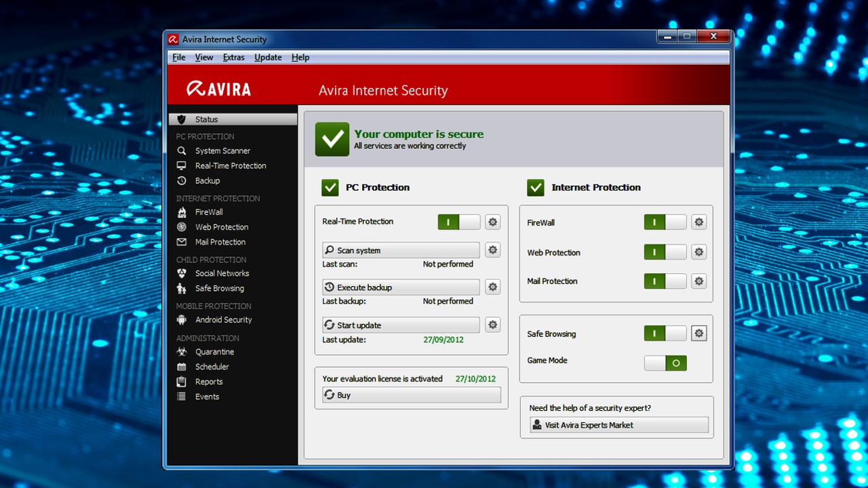Viewport: 868px width, 488px height.
Task: Click the Backup clock icon in sidebar
Action: (181, 181)
